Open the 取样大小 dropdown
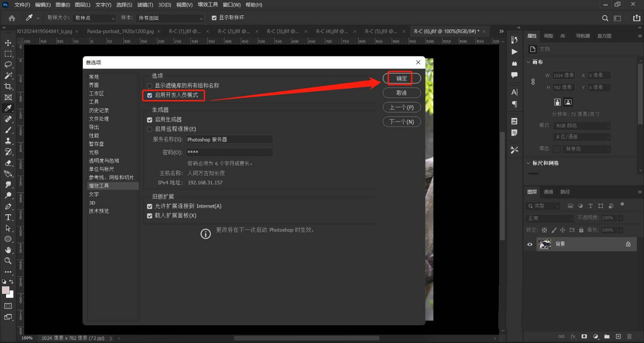Viewport: 644px width, 343px height. pyautogui.click(x=95, y=18)
